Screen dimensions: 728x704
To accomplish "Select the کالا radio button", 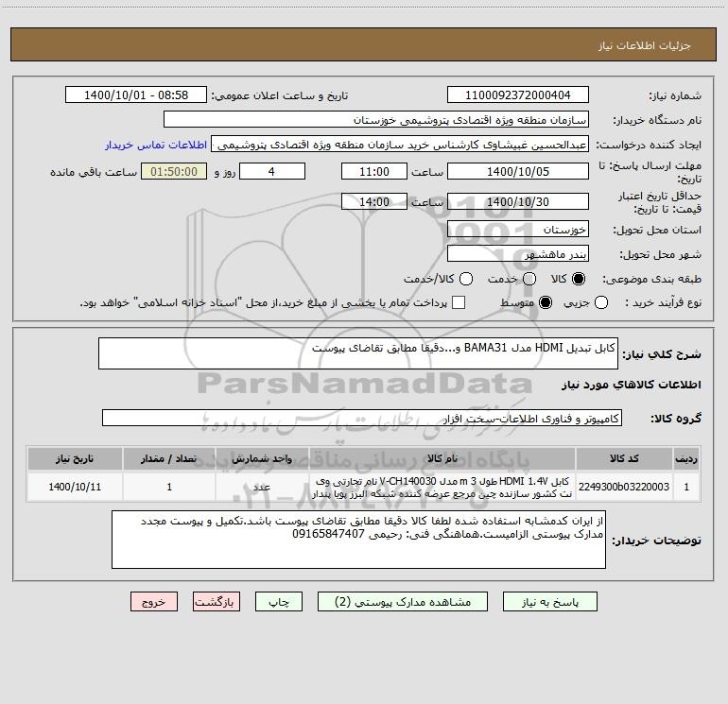I will pos(579,279).
